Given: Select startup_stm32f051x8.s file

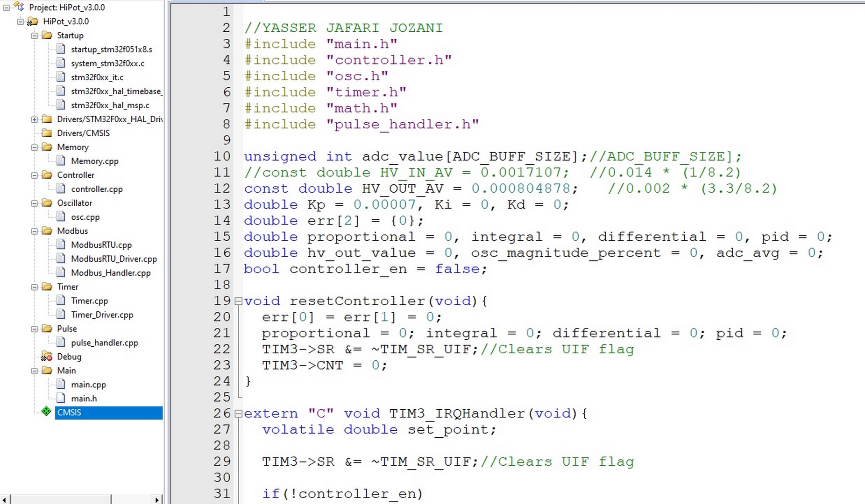Looking at the screenshot, I should [x=111, y=49].
